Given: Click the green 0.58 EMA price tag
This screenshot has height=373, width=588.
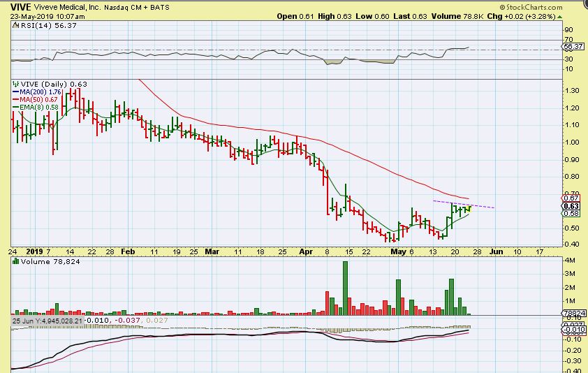Looking at the screenshot, I should pyautogui.click(x=571, y=214).
